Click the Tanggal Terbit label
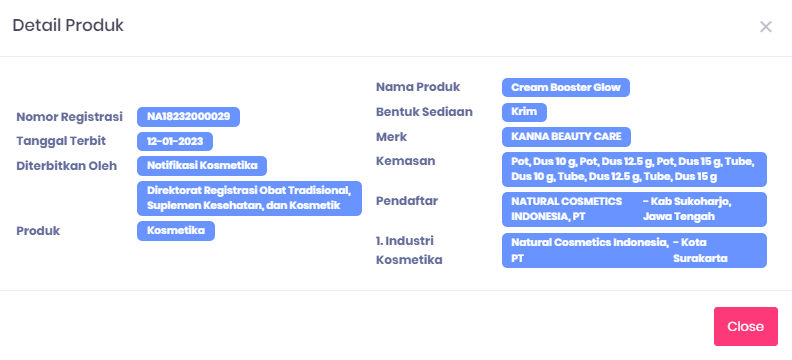 pos(61,141)
